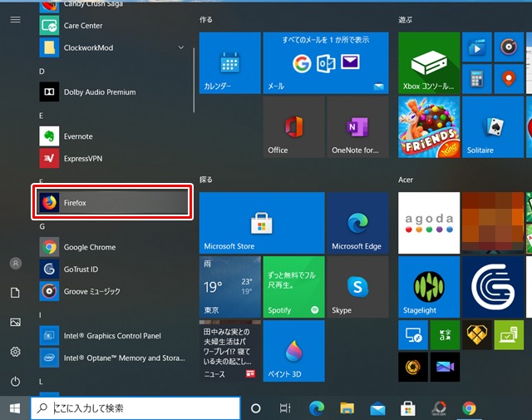
Task: Open the OneNote for... tile
Action: click(357, 126)
